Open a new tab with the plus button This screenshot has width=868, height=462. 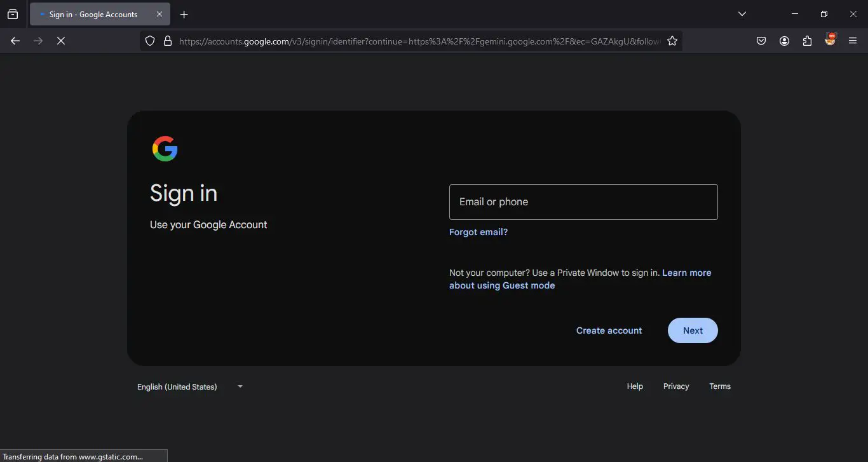(x=184, y=14)
